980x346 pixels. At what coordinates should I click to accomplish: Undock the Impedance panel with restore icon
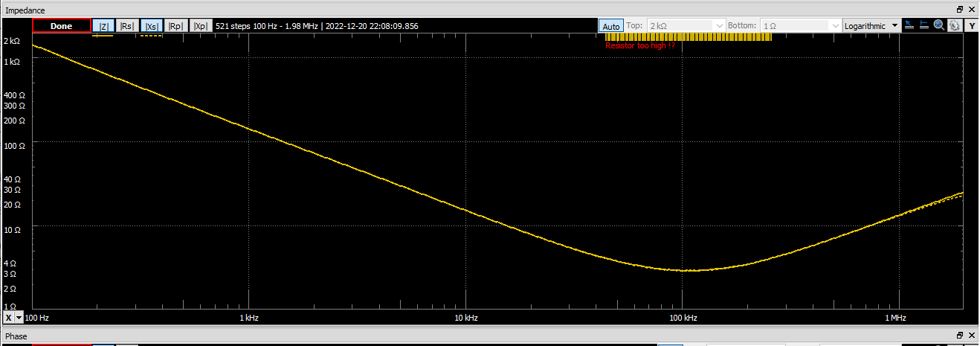960,10
